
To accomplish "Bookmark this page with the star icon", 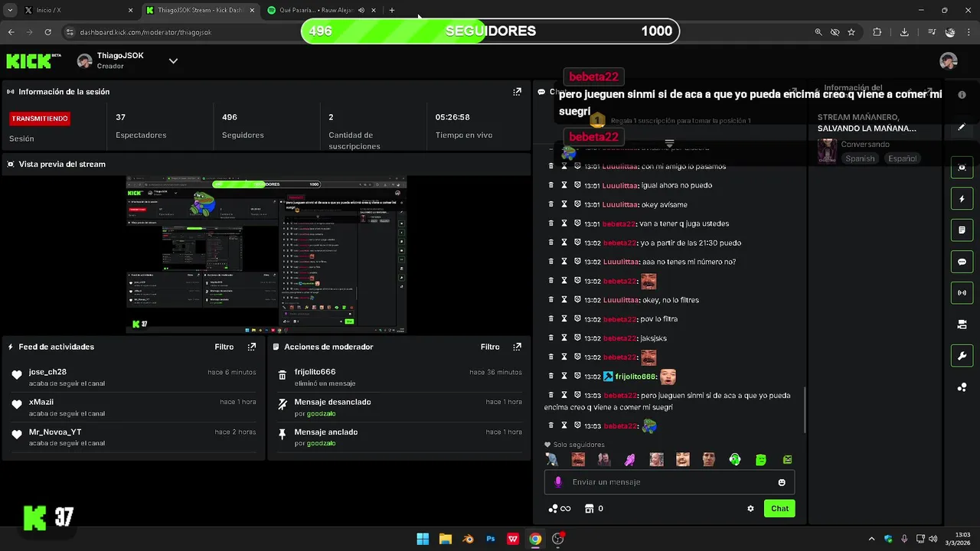I will [x=851, y=32].
